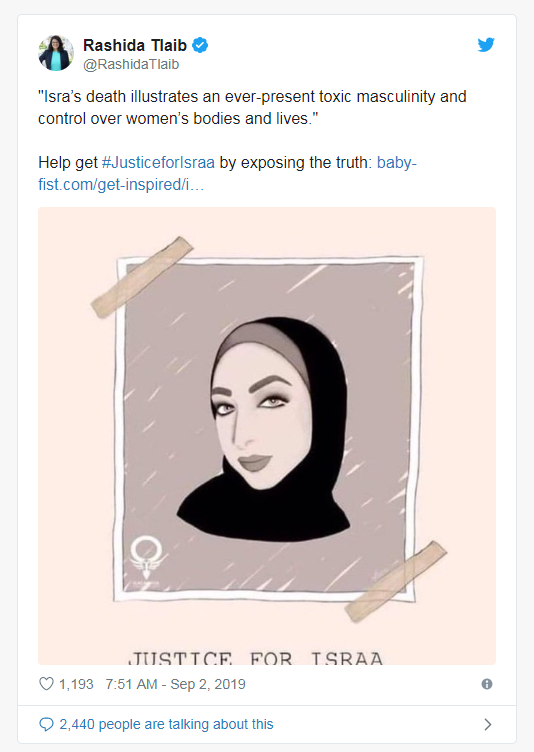Click the blue verified checkmark badge
Image resolution: width=534 pixels, height=752 pixels.
(x=200, y=46)
